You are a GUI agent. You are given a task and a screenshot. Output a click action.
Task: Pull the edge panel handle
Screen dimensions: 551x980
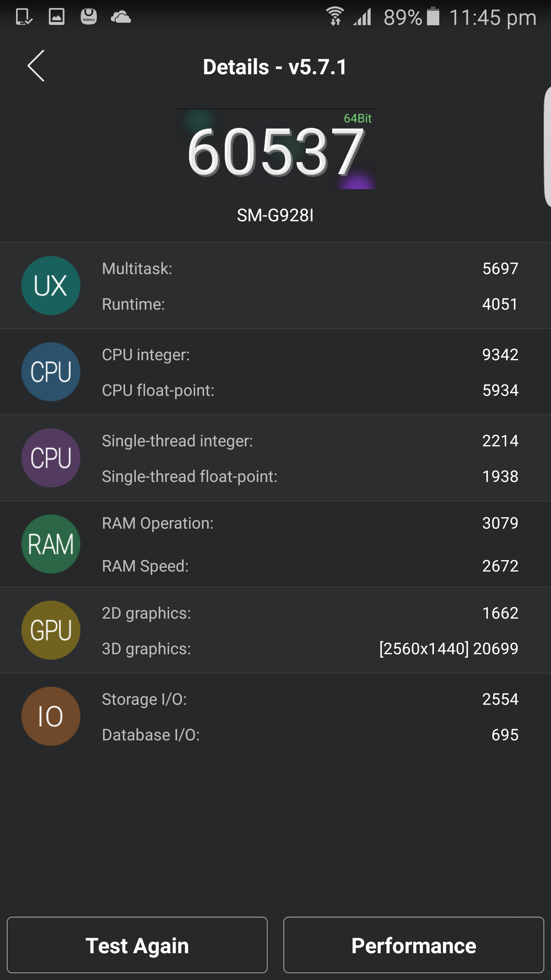tap(547, 147)
